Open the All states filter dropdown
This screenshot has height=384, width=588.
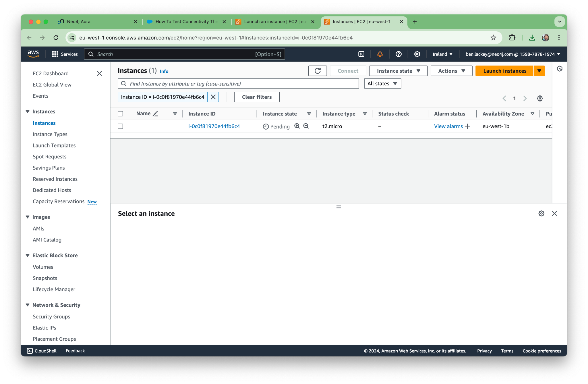382,84
